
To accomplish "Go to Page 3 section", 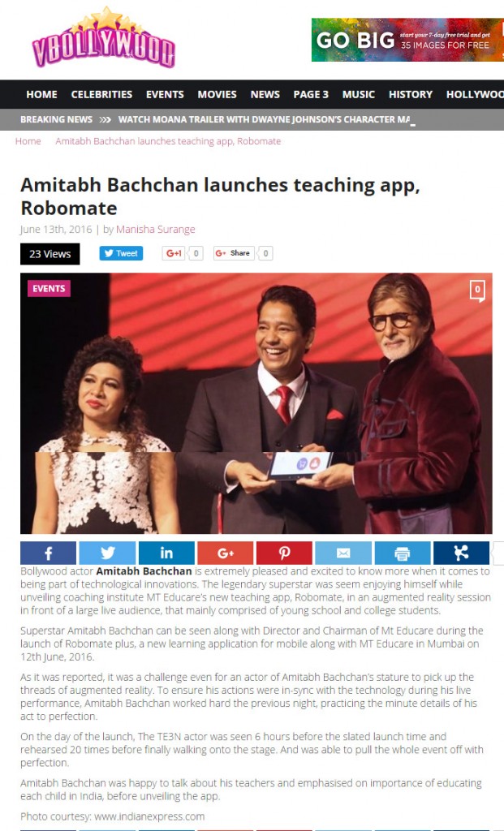I will coord(311,94).
